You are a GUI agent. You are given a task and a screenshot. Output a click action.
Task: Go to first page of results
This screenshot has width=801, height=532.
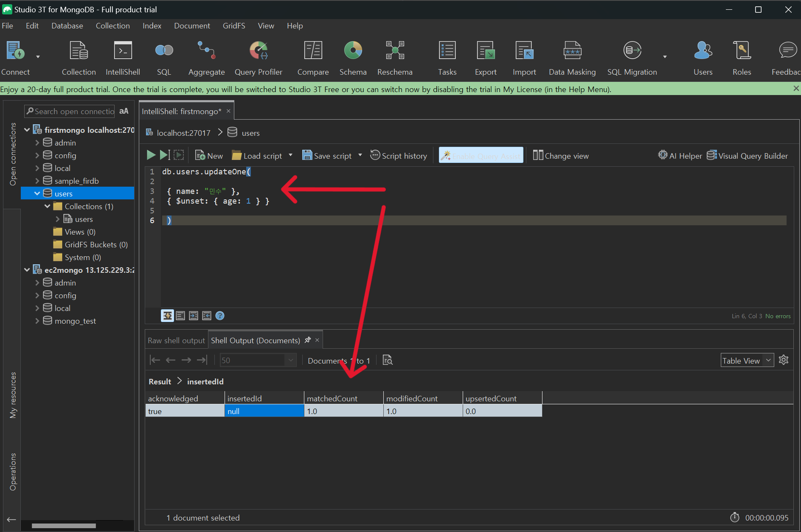(x=155, y=360)
